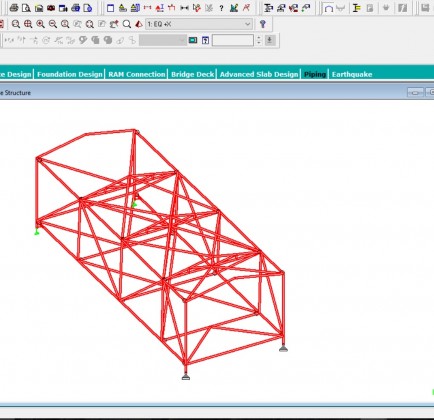Open the load case dropdown showing 1: EQ +X
The width and height of the screenshot is (434, 420).
point(199,24)
